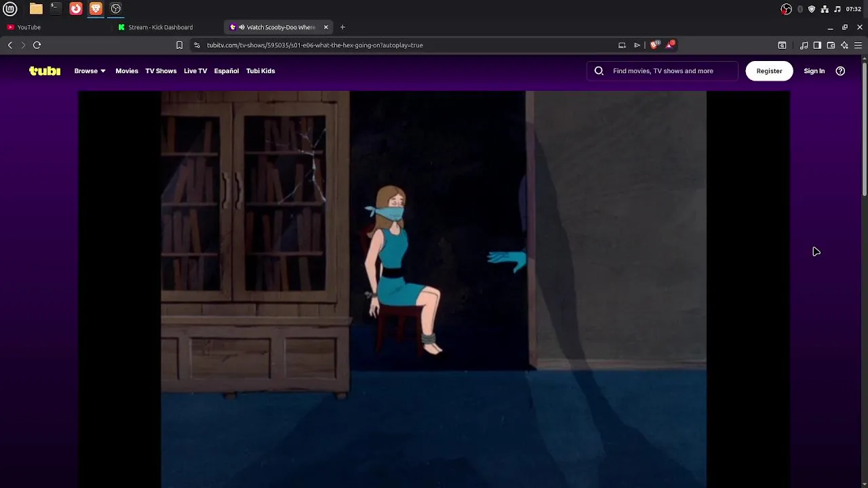View site information for tubitv.com
Viewport: 868px width, 488px height.
(x=197, y=45)
